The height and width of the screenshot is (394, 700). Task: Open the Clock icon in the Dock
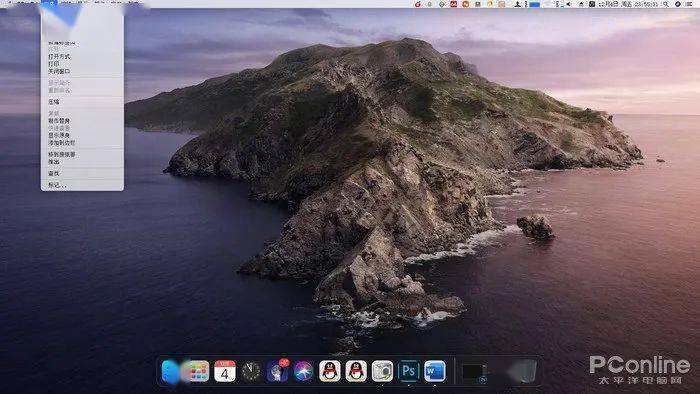[251, 371]
